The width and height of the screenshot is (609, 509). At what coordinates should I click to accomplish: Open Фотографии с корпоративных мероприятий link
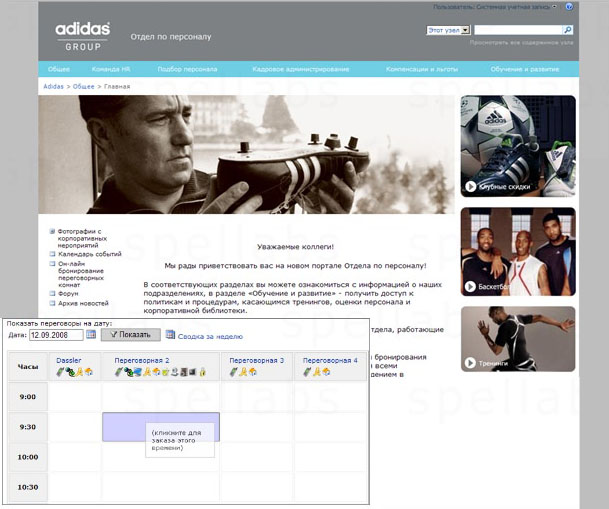click(82, 238)
